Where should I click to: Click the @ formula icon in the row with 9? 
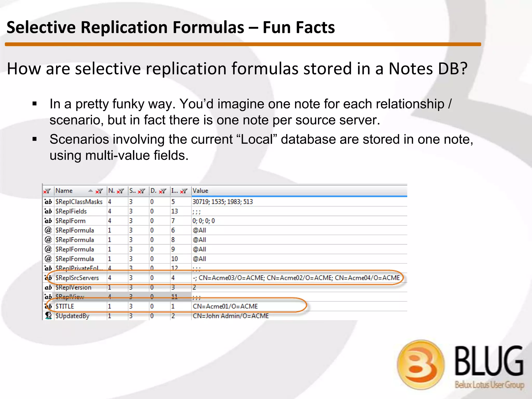(x=48, y=249)
